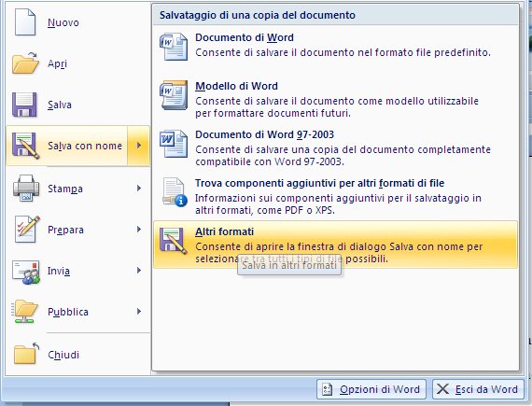Save as Modello di Word
The width and height of the screenshot is (532, 406).
pos(335,99)
